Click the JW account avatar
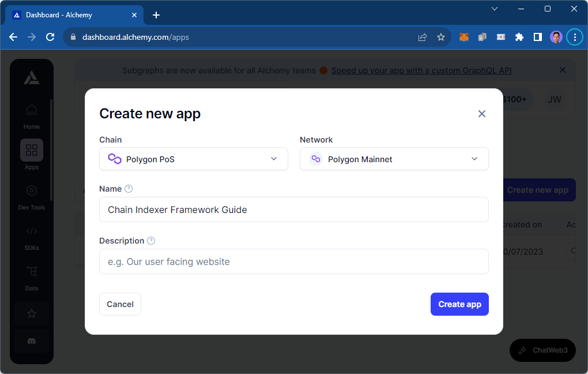Viewport: 588px width, 374px height. pyautogui.click(x=554, y=99)
